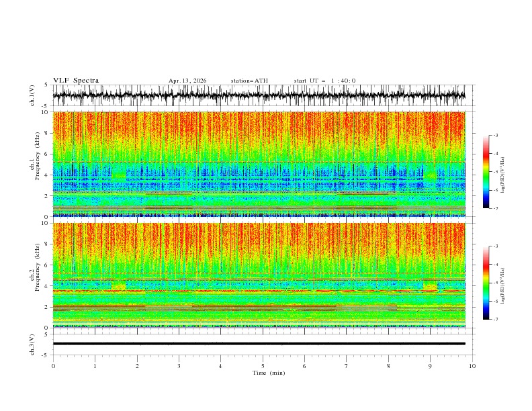Viewport: 532px width, 411px height.
Task: Click the ch.2 frequency axis tick "8"
Action: 48,244
